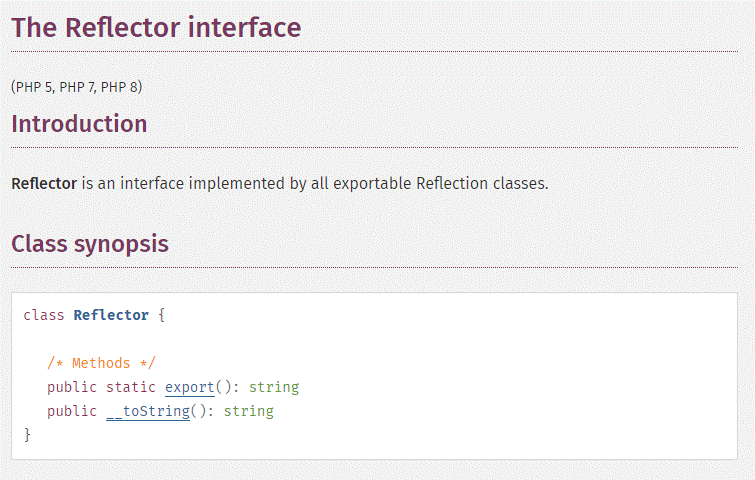Click the bold Reflector word in the introduction
755x480 pixels.
click(44, 184)
